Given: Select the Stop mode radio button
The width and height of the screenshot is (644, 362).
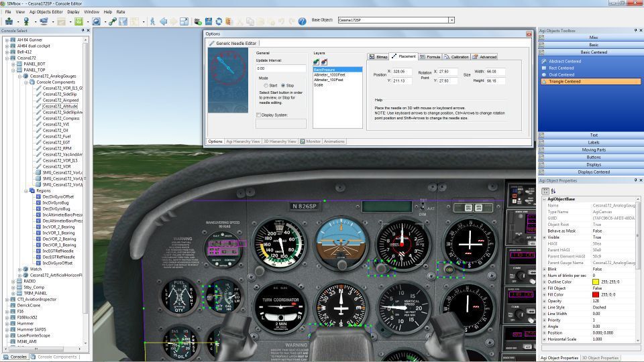Looking at the screenshot, I should [x=284, y=86].
